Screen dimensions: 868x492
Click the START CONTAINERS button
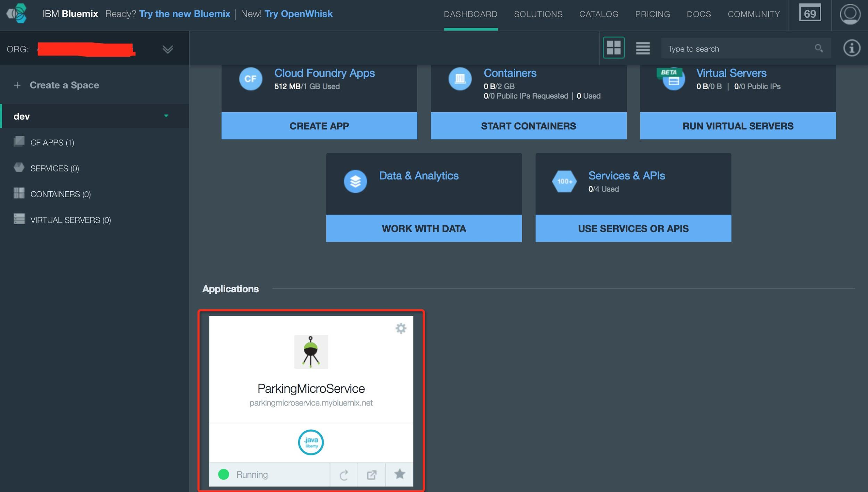point(528,126)
